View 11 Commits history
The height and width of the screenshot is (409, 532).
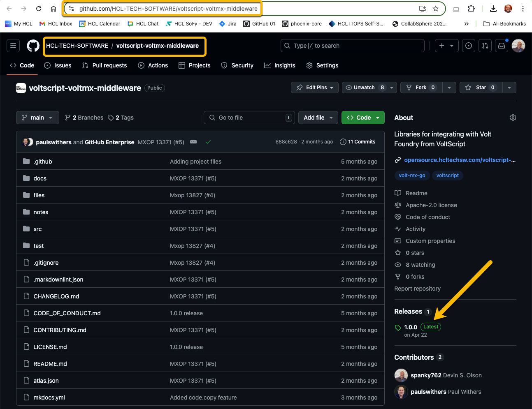pyautogui.click(x=358, y=142)
